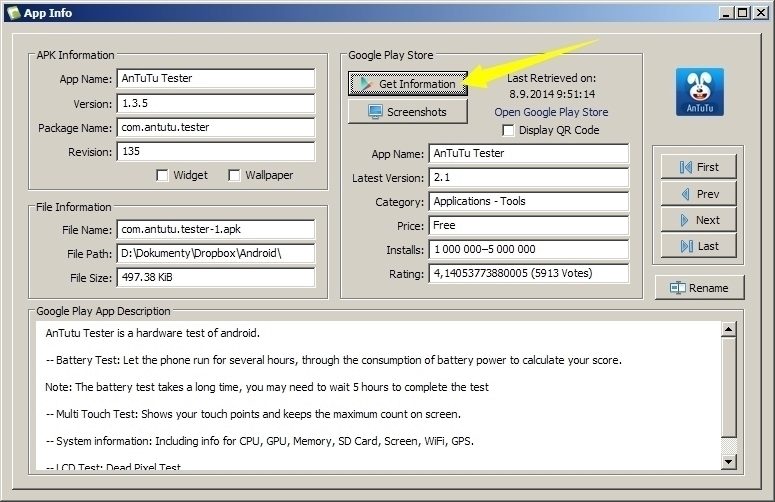Image resolution: width=775 pixels, height=502 pixels.
Task: Click the description scrollbar thumb
Action: [729, 387]
